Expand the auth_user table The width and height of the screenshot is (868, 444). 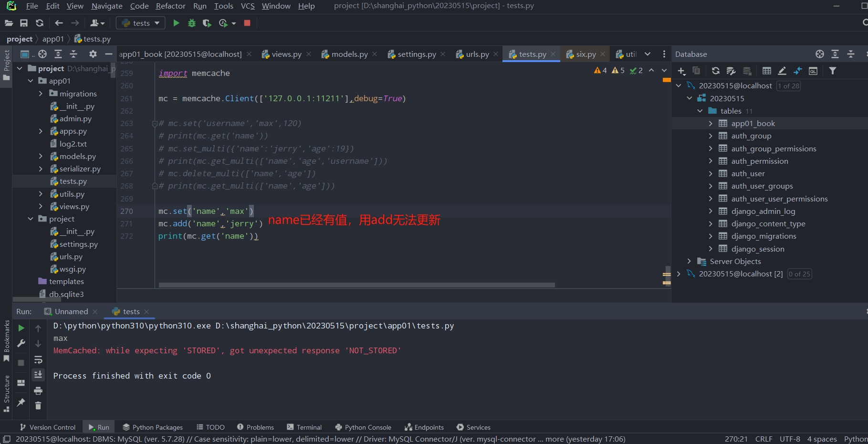[x=711, y=173]
